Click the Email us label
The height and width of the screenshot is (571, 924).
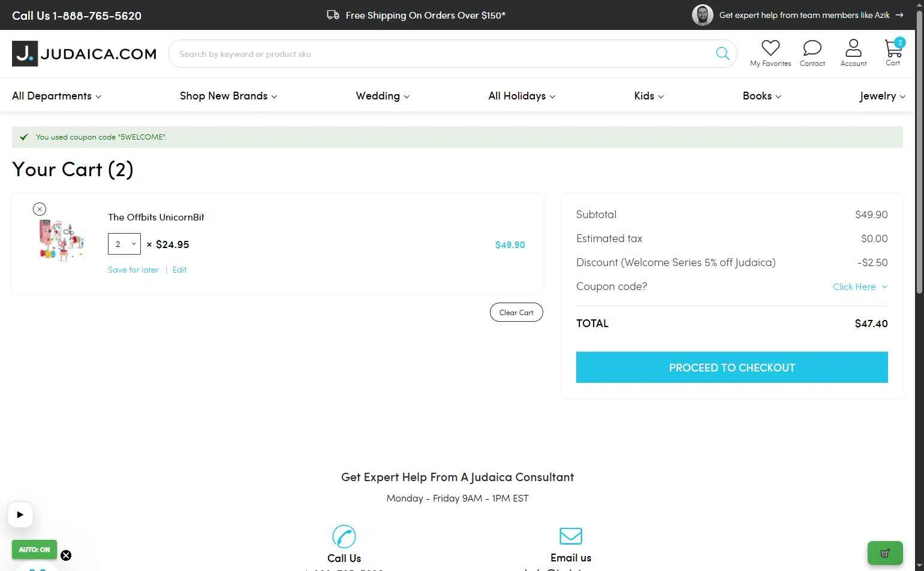pyautogui.click(x=571, y=558)
